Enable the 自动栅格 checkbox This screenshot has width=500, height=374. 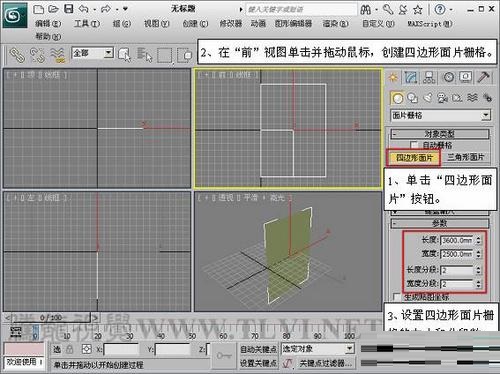[x=414, y=145]
